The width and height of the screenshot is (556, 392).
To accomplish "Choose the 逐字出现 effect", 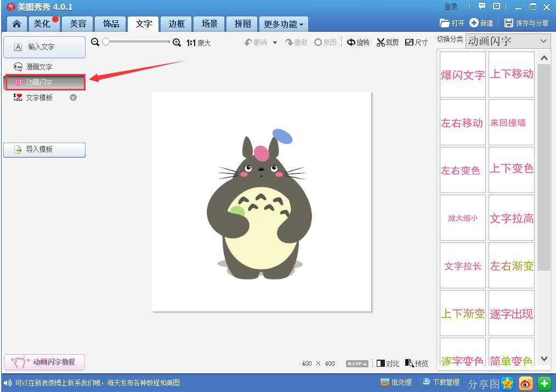I will (x=512, y=313).
